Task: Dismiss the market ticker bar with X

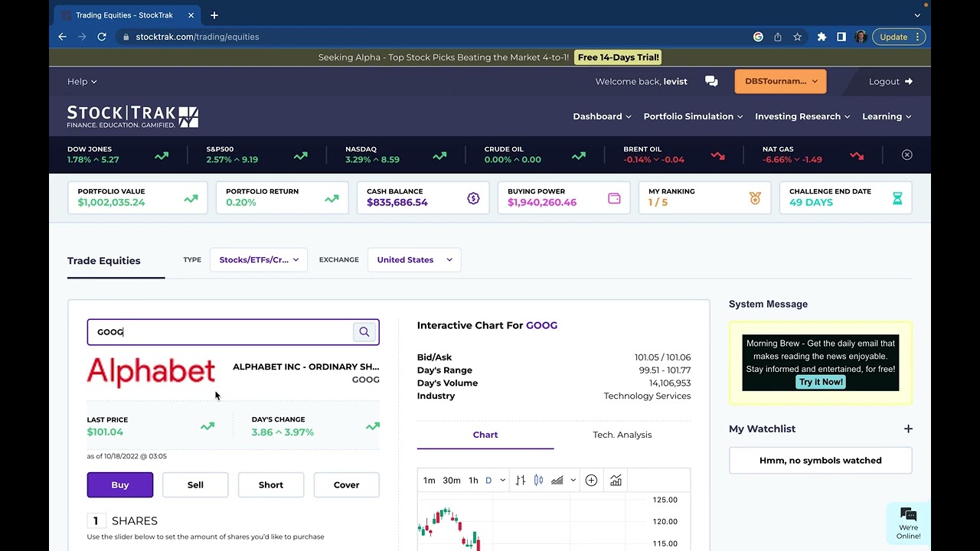Action: [906, 155]
